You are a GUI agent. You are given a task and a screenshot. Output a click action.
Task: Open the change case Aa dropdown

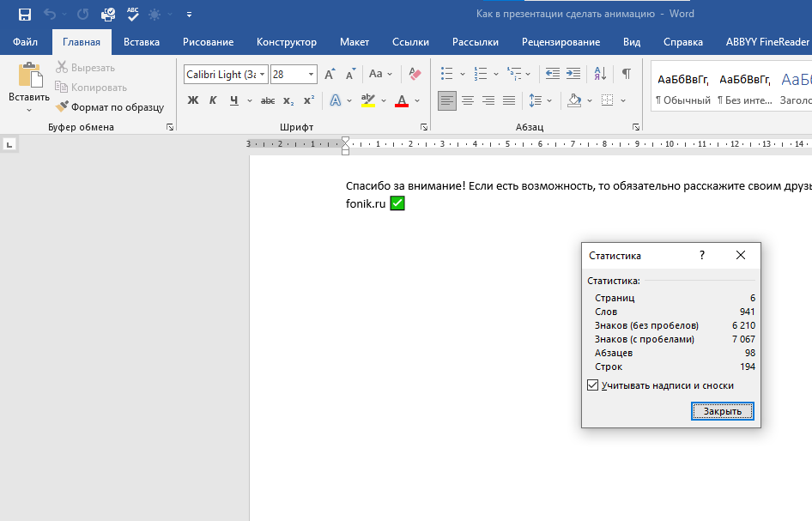pos(380,74)
